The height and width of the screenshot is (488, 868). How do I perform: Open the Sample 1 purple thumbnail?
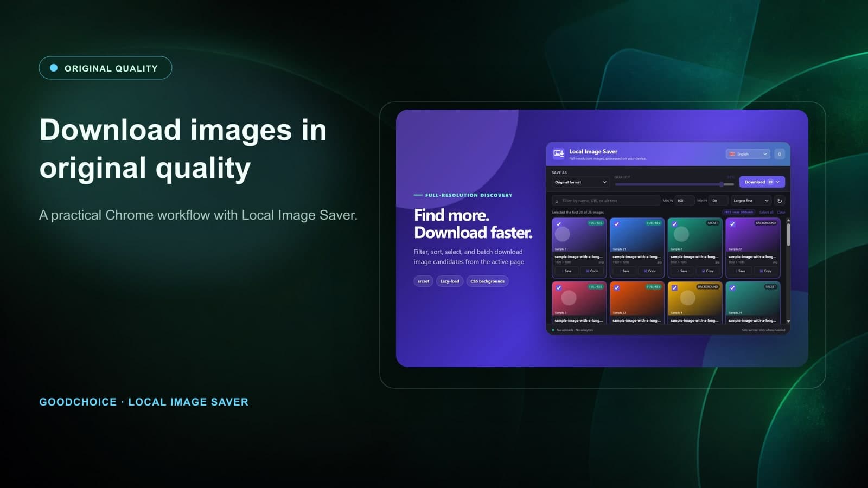tap(579, 235)
